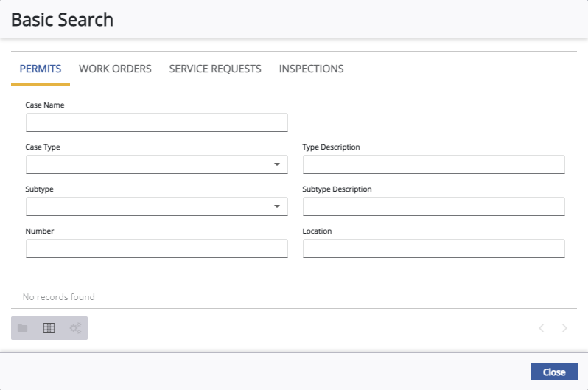Go to next page of results
Screen dimensions: 588x390
click(564, 328)
